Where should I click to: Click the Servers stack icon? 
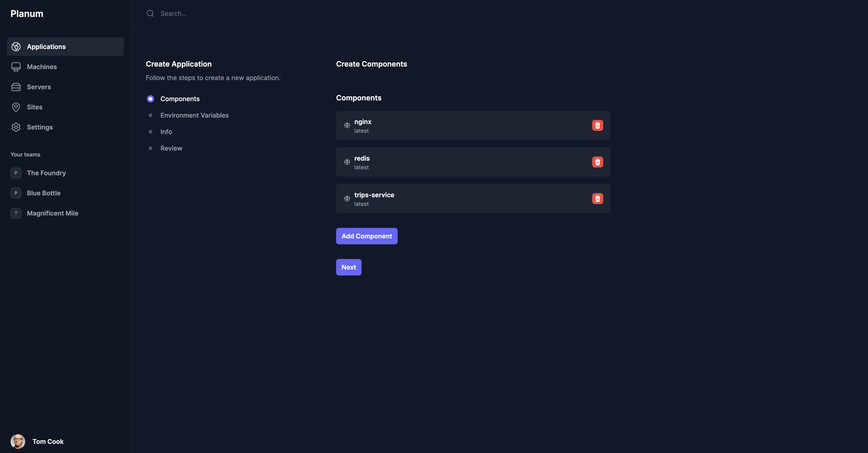[x=16, y=87]
